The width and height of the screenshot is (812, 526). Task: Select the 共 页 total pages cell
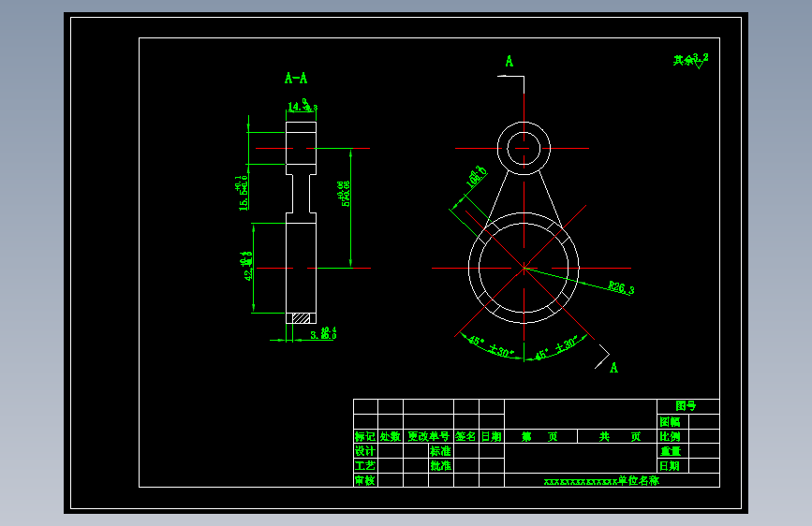[x=617, y=436]
